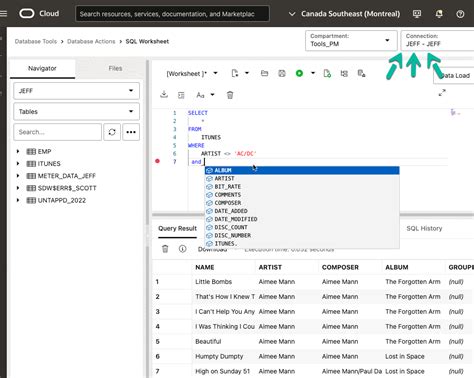Viewport: 474px width, 378px height.
Task: Click the open folder icon in toolbar
Action: 264,73
